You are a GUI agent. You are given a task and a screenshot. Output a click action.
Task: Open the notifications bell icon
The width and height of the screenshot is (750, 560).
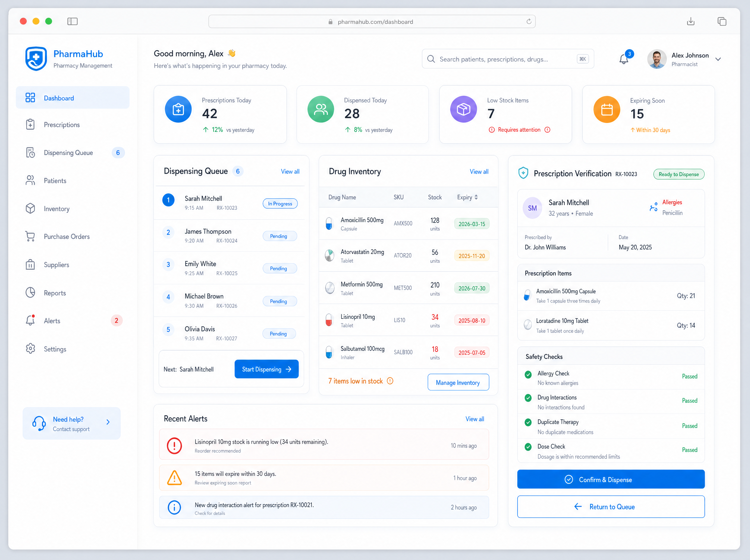pos(624,59)
